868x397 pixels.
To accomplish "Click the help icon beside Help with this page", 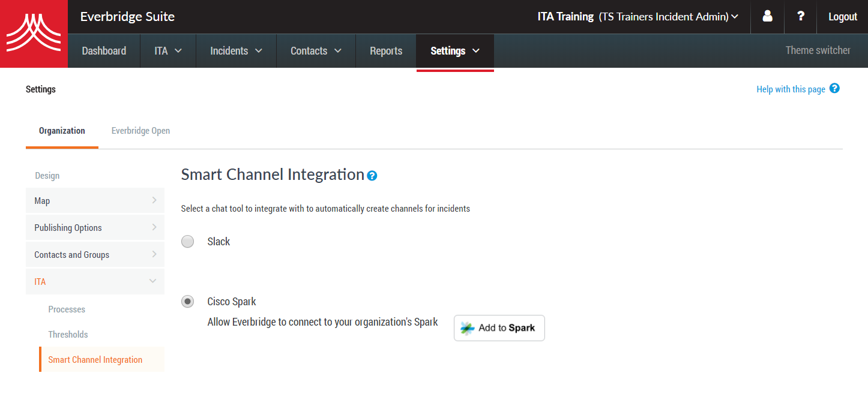I will pyautogui.click(x=834, y=88).
